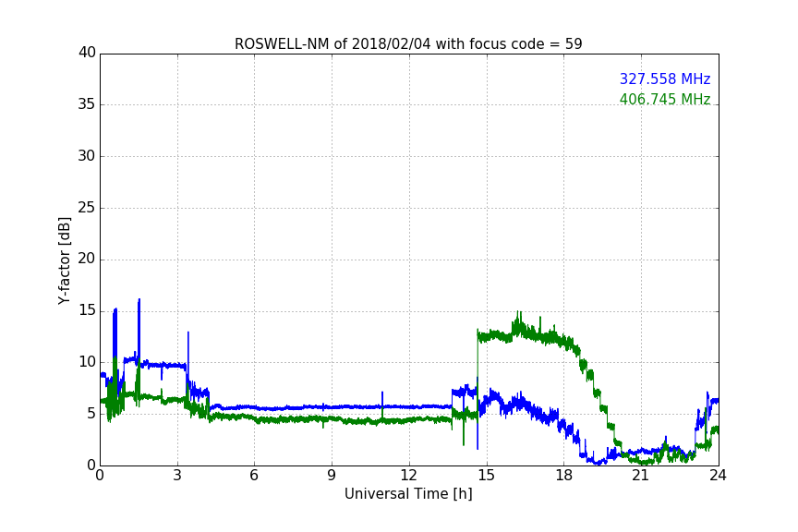Click x-axis tick label 6
798x532 pixels.
(255, 476)
